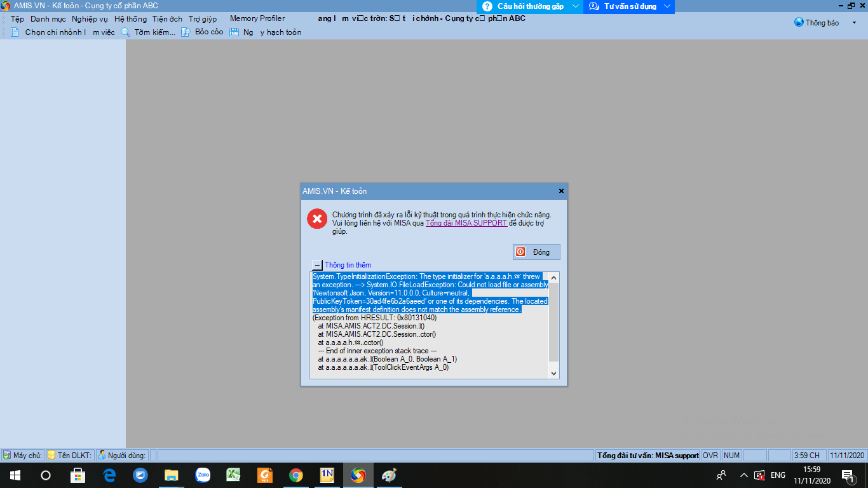868x488 pixels.
Task: Open the Windows Start menu
Action: (x=15, y=475)
